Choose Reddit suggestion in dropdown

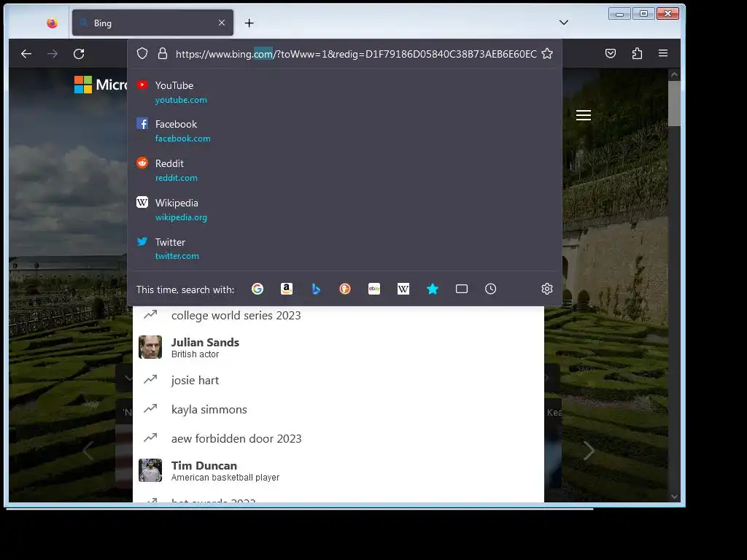347,170
